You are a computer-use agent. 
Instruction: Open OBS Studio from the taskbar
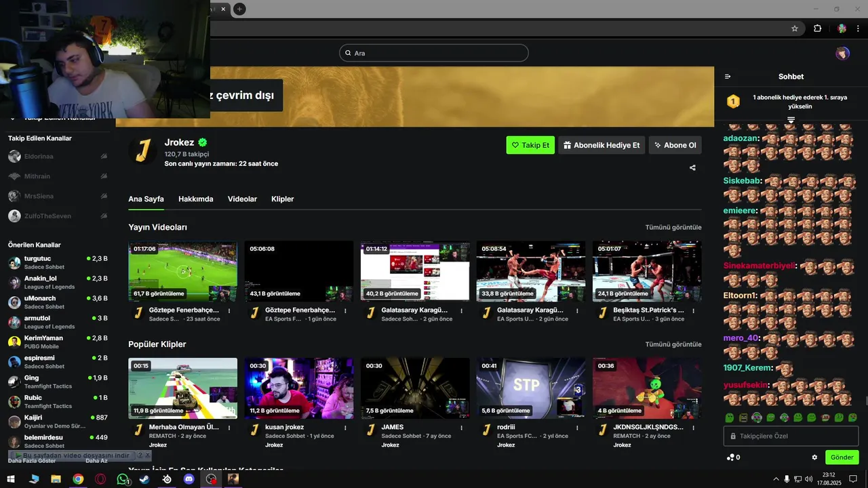tap(212, 479)
